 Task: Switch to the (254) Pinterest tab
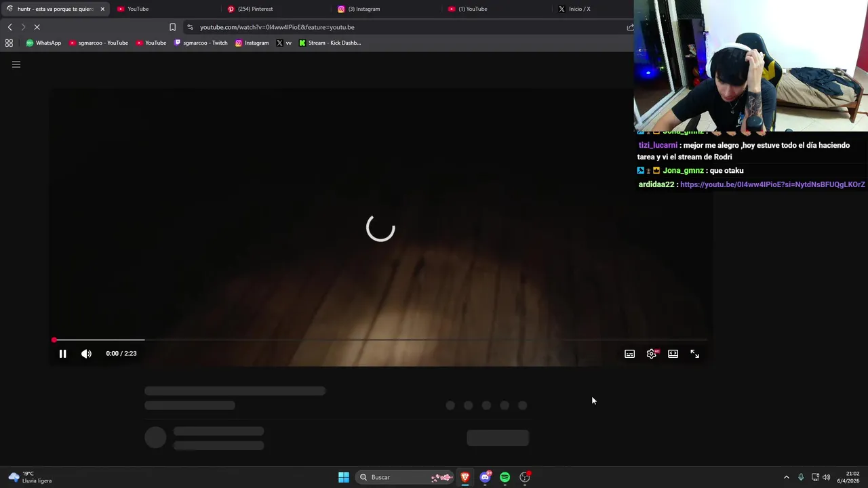coord(277,9)
